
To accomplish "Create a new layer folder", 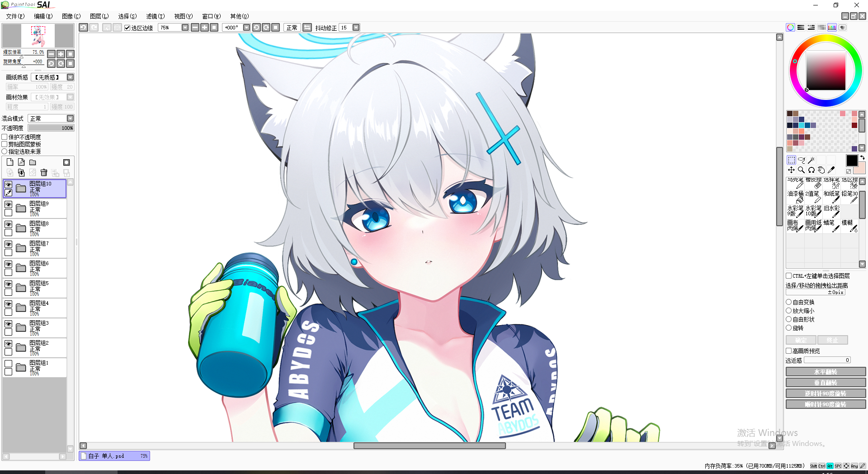I will [x=33, y=162].
